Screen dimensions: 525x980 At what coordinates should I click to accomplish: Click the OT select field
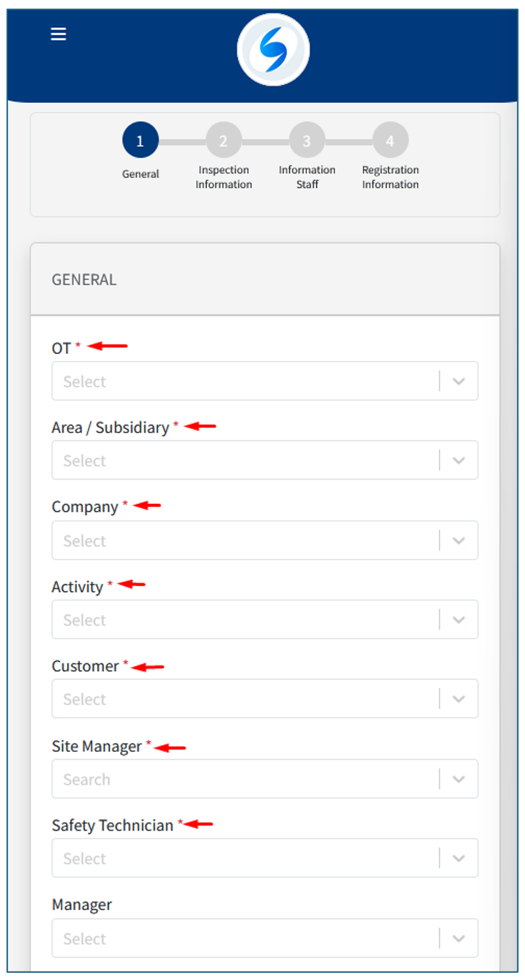(x=243, y=382)
